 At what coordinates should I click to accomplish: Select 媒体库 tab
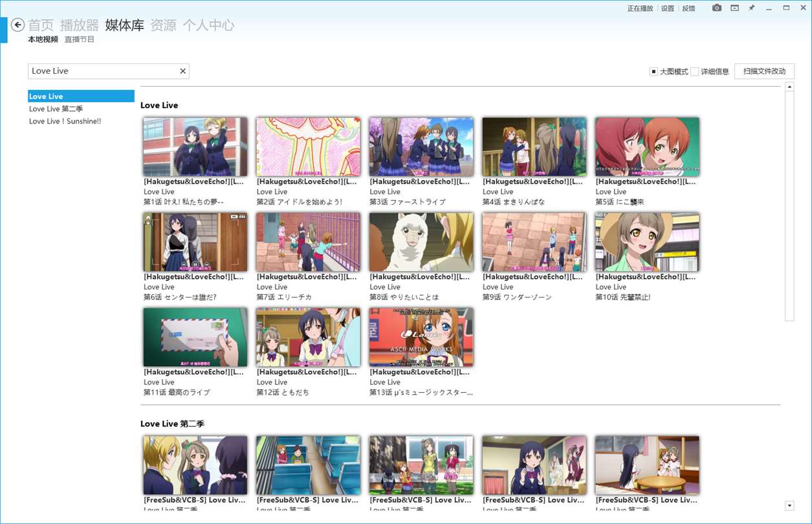tap(125, 25)
